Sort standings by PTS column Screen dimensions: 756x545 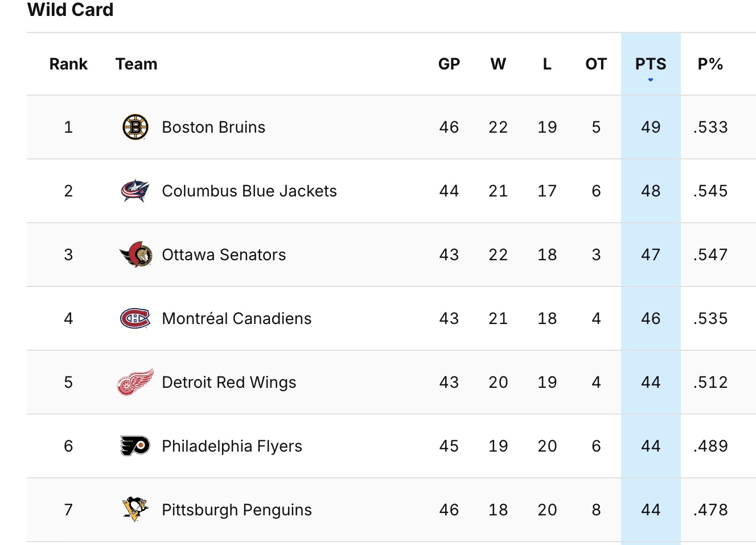tap(651, 64)
